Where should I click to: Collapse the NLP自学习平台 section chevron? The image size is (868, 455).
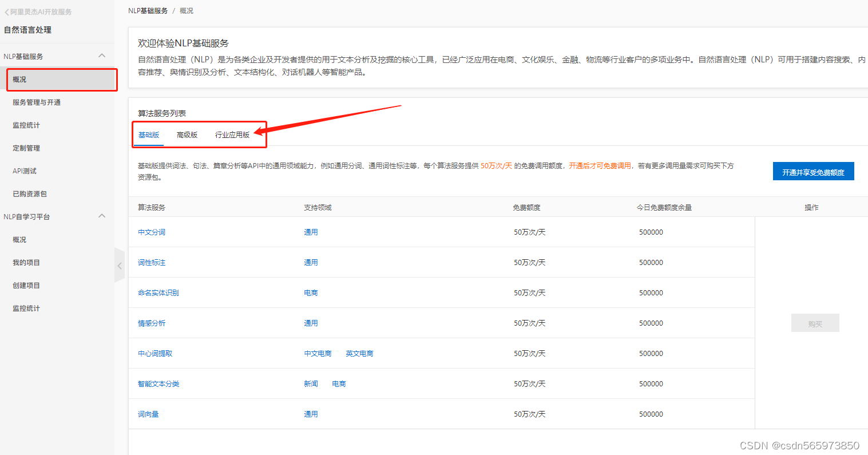click(102, 216)
